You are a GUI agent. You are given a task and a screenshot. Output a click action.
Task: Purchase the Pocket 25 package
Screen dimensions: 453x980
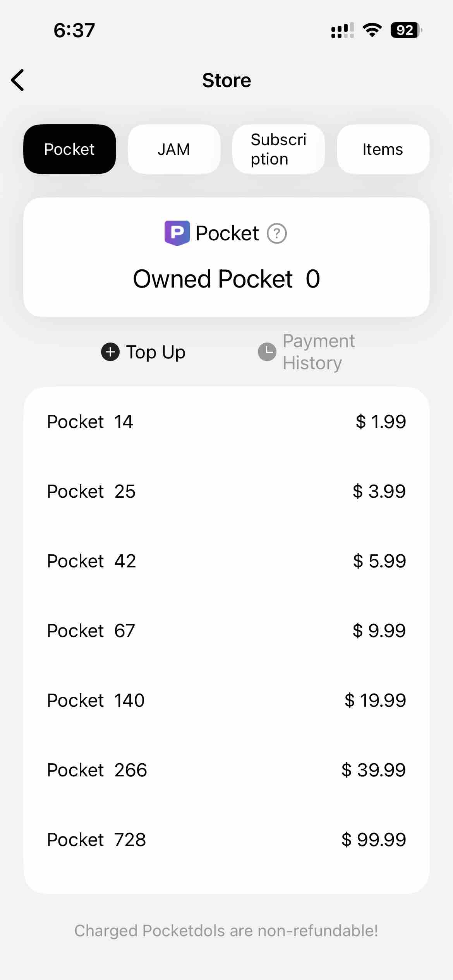226,491
